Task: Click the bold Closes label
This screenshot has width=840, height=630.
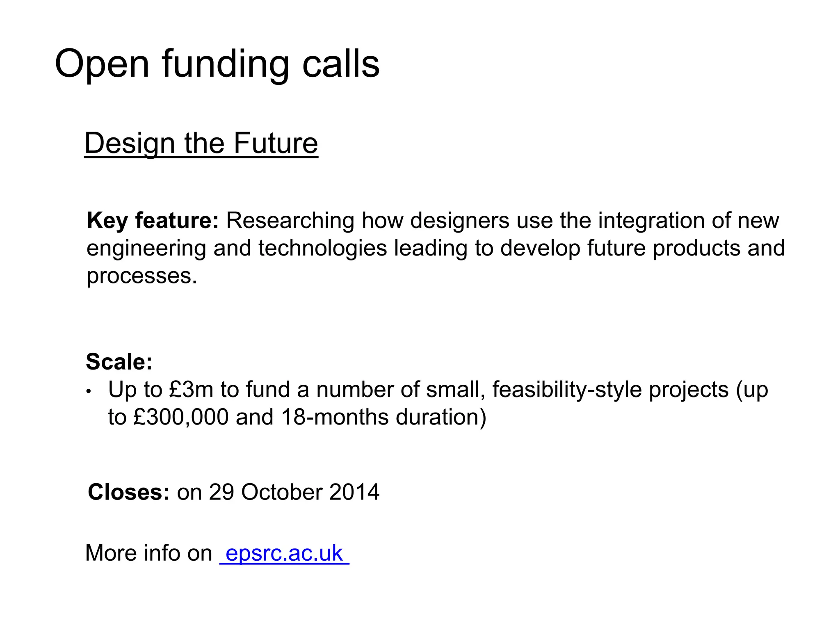Action: 129,492
